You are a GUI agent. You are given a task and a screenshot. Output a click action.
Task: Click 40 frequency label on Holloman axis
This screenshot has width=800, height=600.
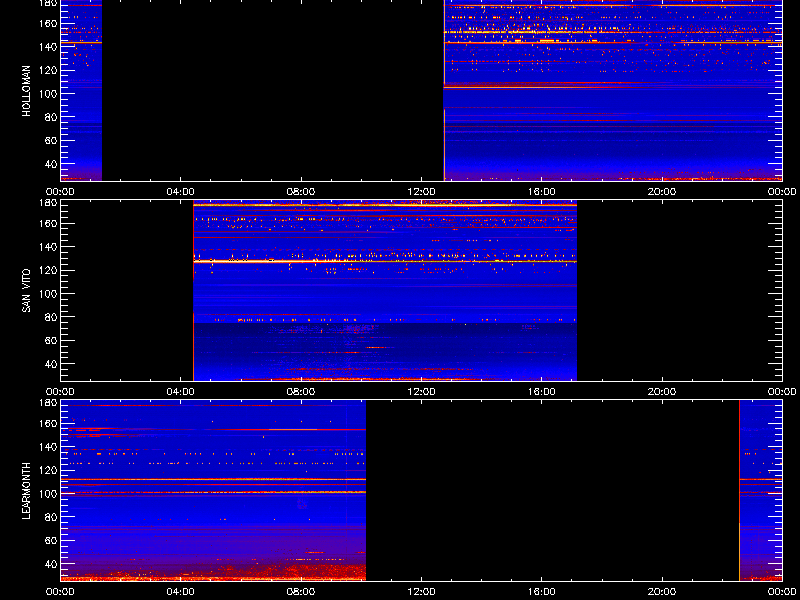click(50, 164)
